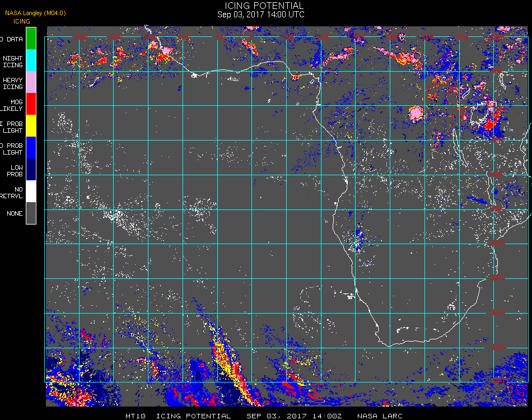Click the '20W' longitude label

click(116, 37)
